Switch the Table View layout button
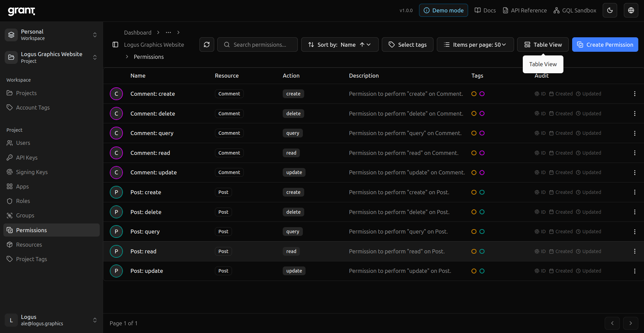This screenshot has height=333, width=644. click(x=543, y=45)
